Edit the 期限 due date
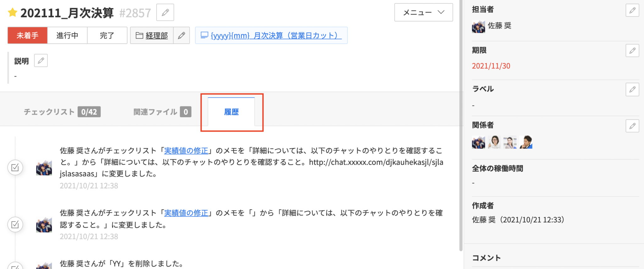The width and height of the screenshot is (644, 269). click(632, 51)
